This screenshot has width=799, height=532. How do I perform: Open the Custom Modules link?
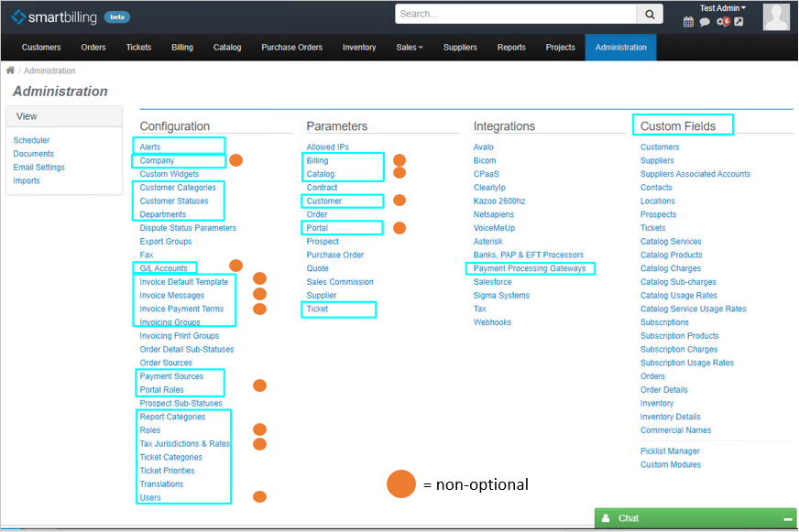point(670,465)
